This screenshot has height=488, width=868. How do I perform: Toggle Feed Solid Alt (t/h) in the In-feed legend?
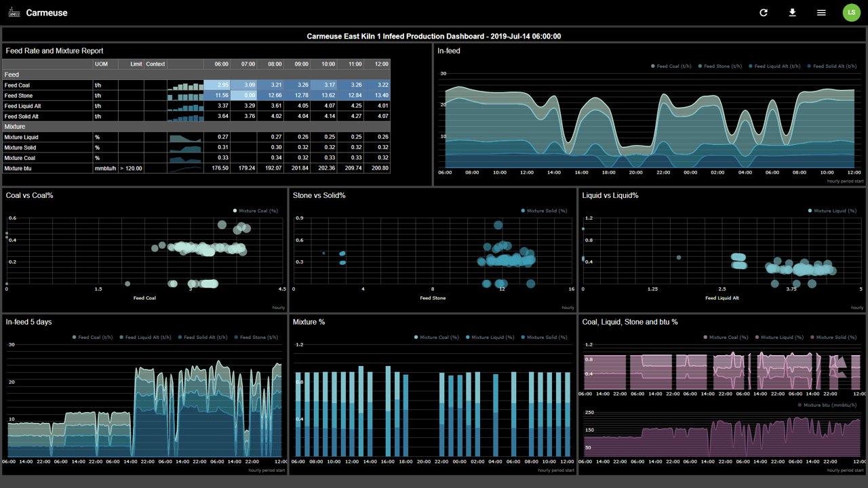point(832,66)
